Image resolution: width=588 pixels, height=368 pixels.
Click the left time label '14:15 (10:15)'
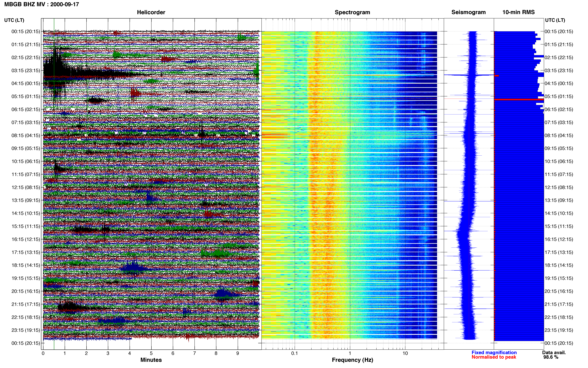(26, 213)
